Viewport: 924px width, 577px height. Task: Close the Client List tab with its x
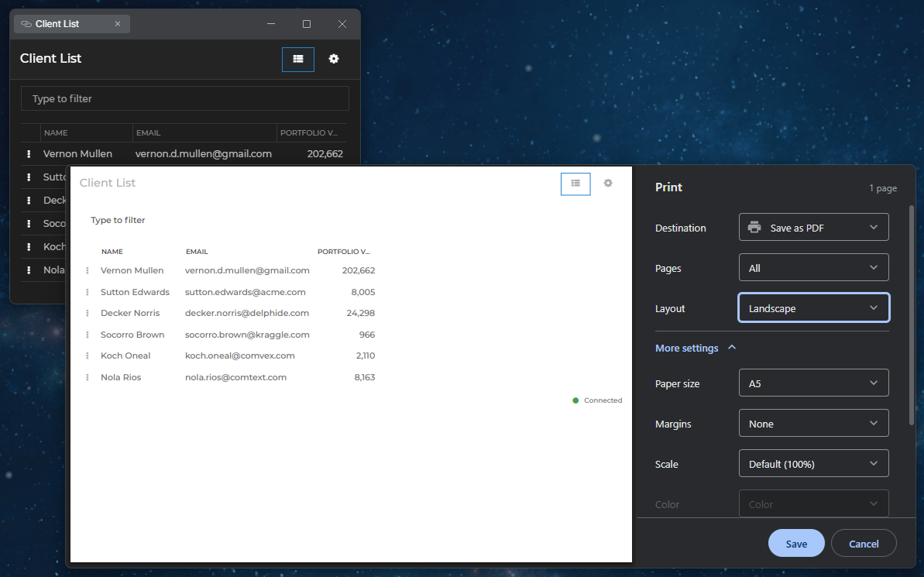point(118,24)
